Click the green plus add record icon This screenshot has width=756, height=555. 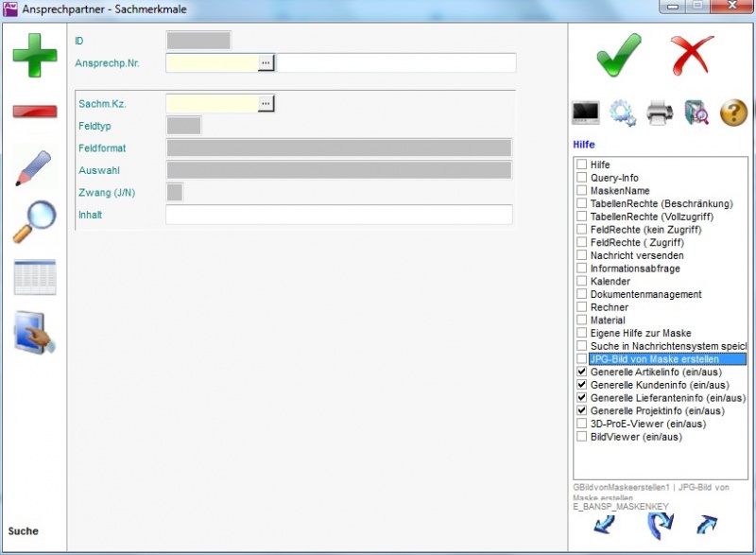tap(34, 55)
